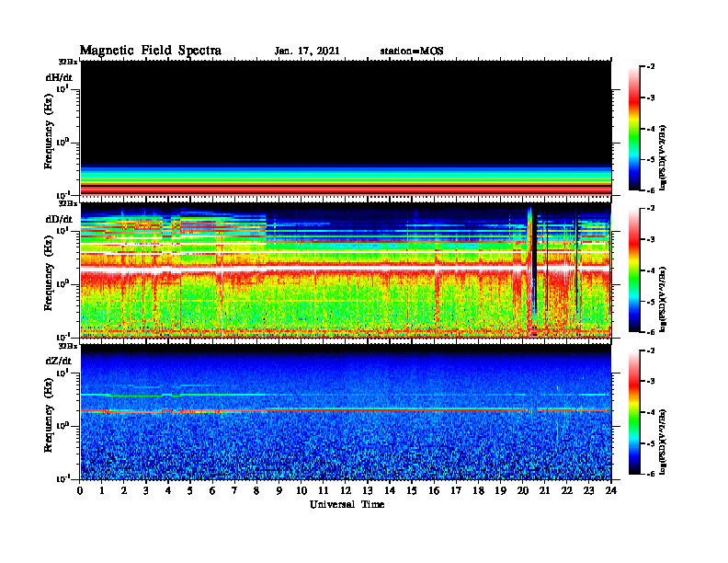Click the dD/dt spectrogram plot area
This screenshot has width=728, height=563.
pyautogui.click(x=346, y=270)
